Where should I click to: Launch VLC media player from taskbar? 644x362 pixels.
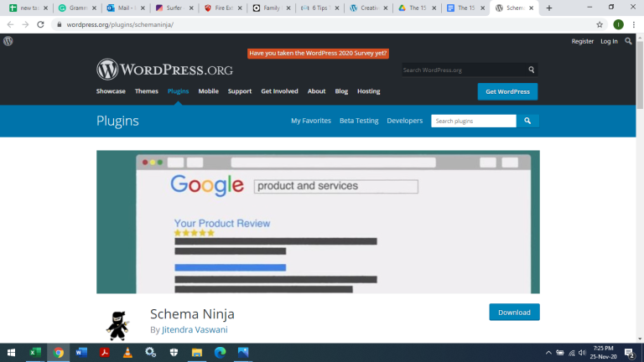[x=127, y=353]
